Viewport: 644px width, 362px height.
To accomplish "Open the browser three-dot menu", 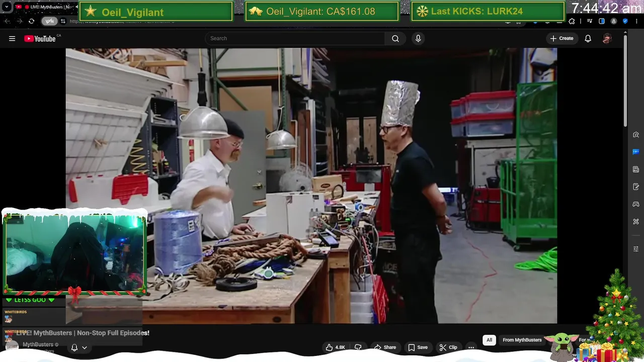I will tap(637, 21).
